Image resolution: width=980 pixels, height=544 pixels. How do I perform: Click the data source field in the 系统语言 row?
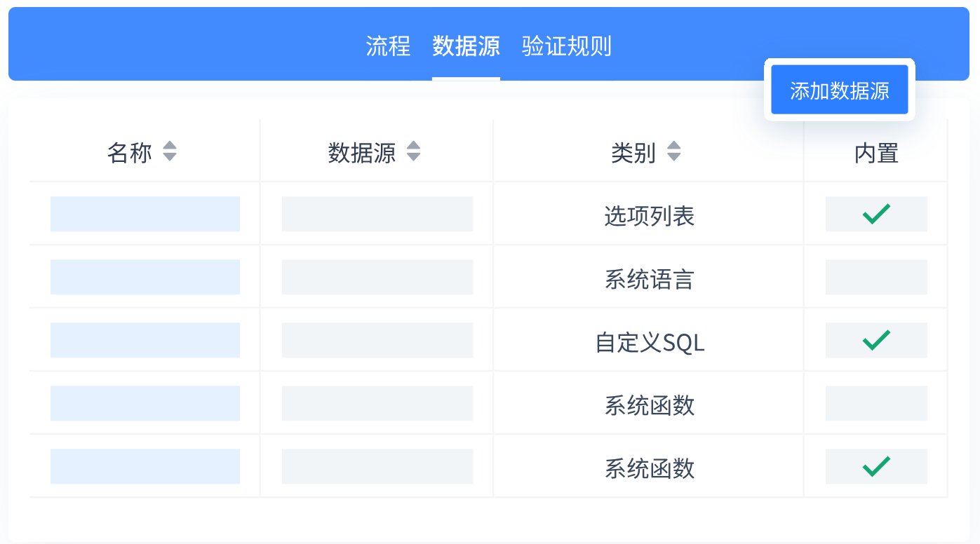pyautogui.click(x=377, y=277)
